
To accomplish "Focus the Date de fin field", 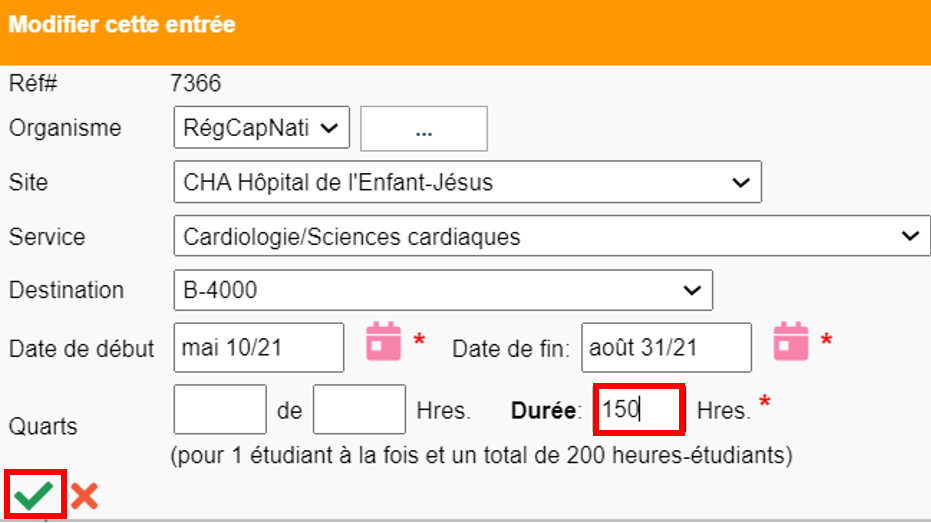I will 666,348.
